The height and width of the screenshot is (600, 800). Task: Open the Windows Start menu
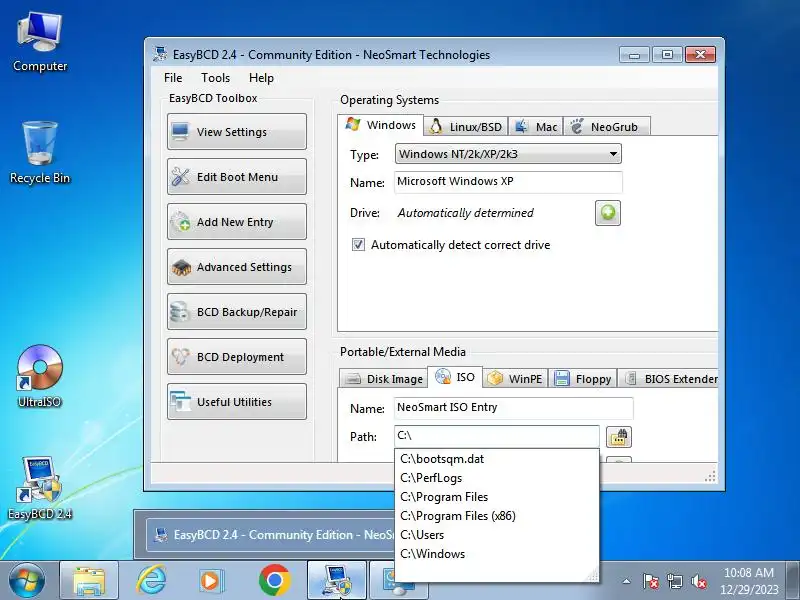(27, 581)
